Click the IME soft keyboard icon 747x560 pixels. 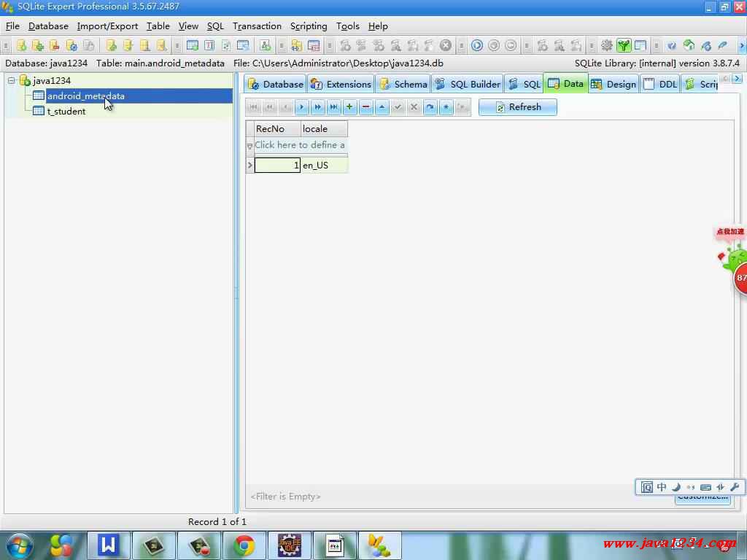tap(705, 487)
